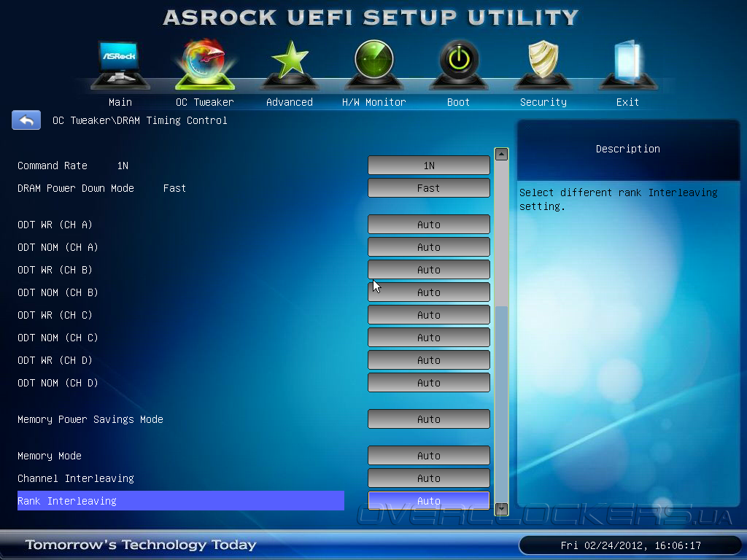747x560 pixels.
Task: Select the highlighted Rank Interleaving row
Action: (181, 501)
